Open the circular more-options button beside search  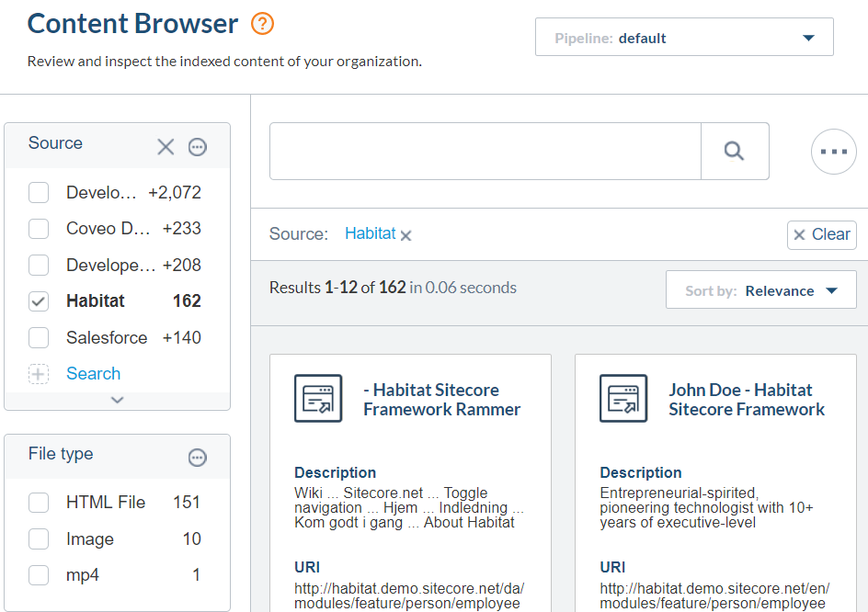pyautogui.click(x=833, y=151)
